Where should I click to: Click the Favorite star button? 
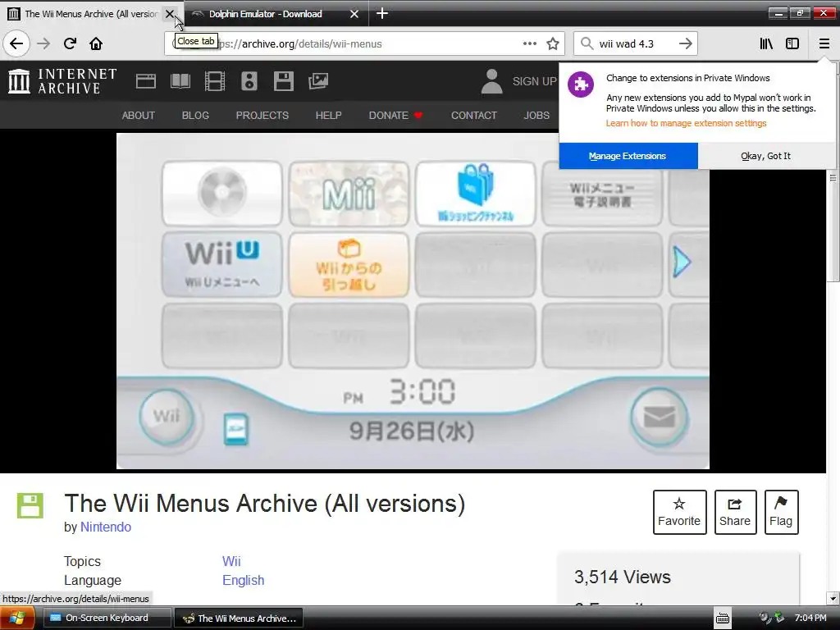679,512
